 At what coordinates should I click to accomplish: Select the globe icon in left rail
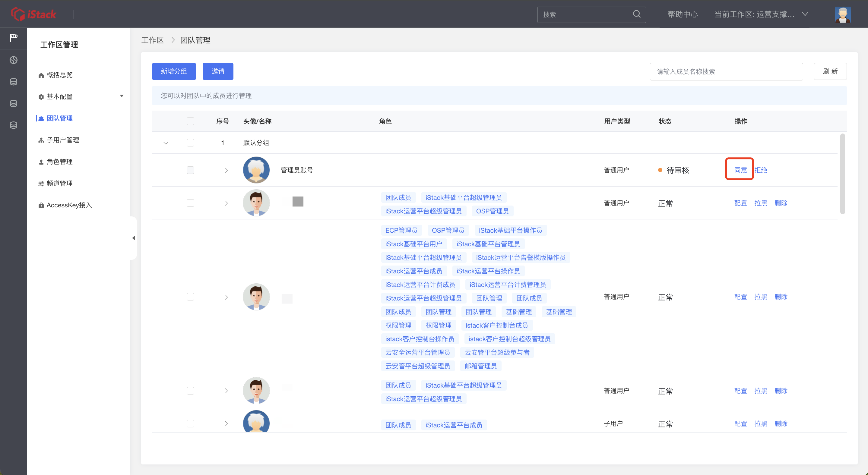[14, 60]
